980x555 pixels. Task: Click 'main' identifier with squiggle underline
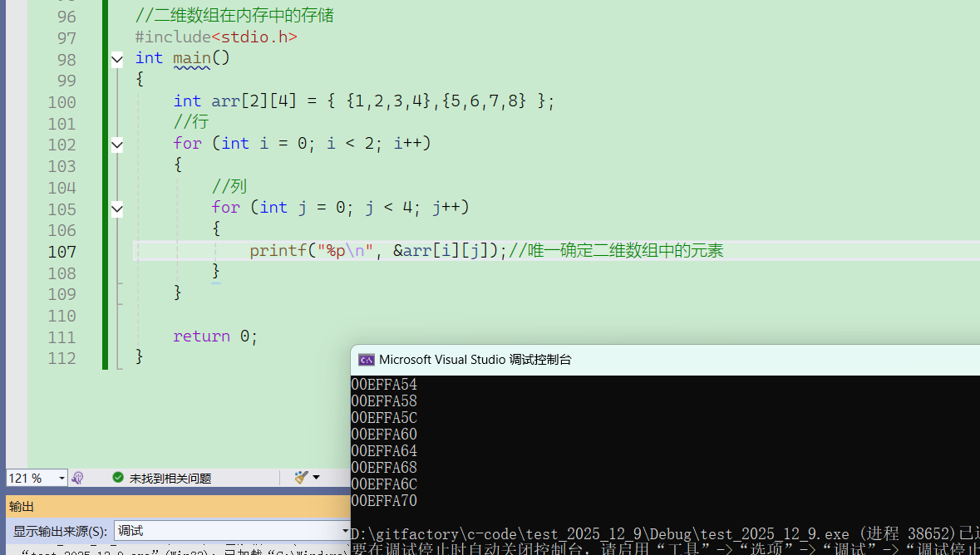coord(192,59)
